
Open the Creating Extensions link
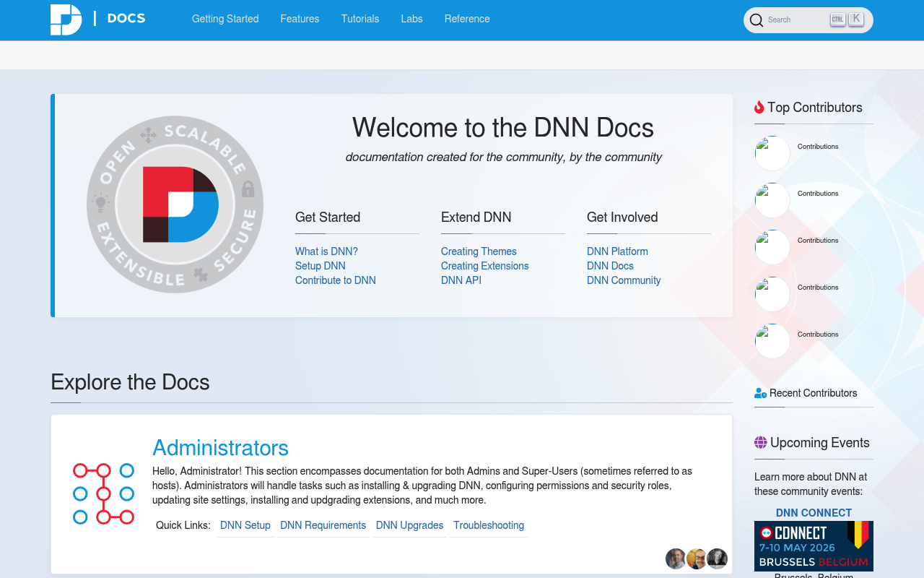coord(485,266)
